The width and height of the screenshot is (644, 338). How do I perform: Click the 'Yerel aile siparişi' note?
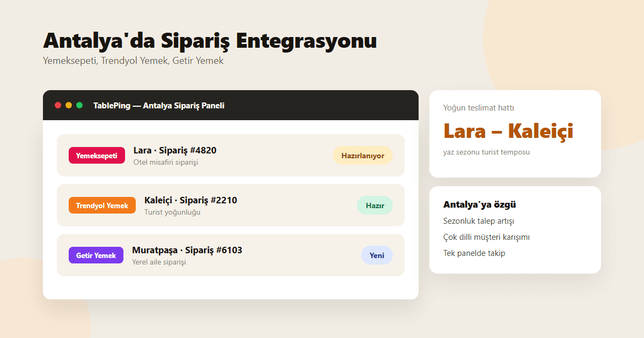(x=159, y=262)
